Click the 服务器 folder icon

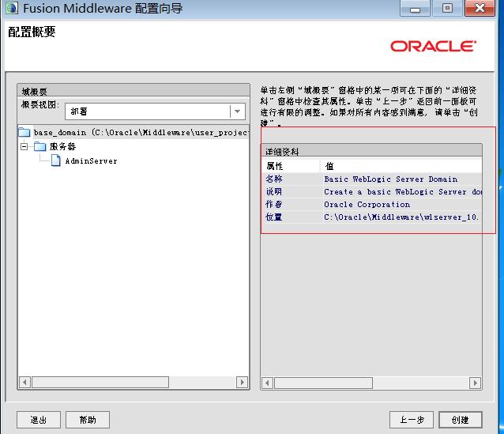tap(39, 146)
